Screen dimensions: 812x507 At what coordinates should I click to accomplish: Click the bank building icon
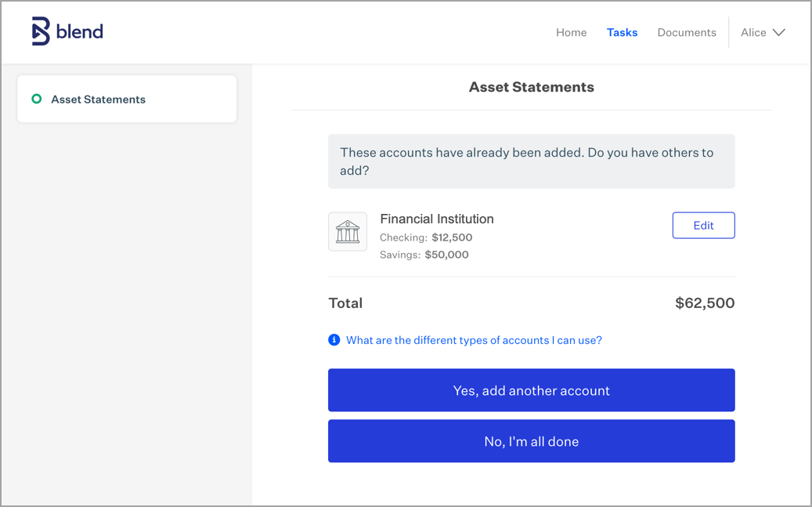click(348, 232)
